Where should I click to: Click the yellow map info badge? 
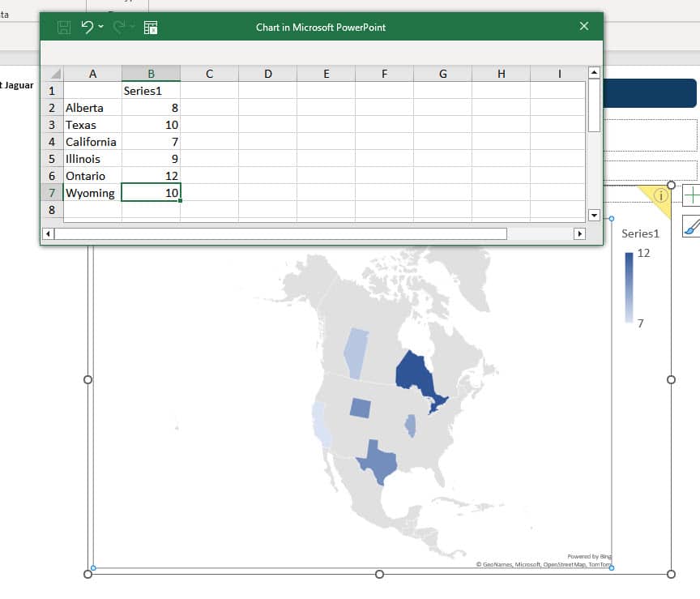(x=661, y=196)
